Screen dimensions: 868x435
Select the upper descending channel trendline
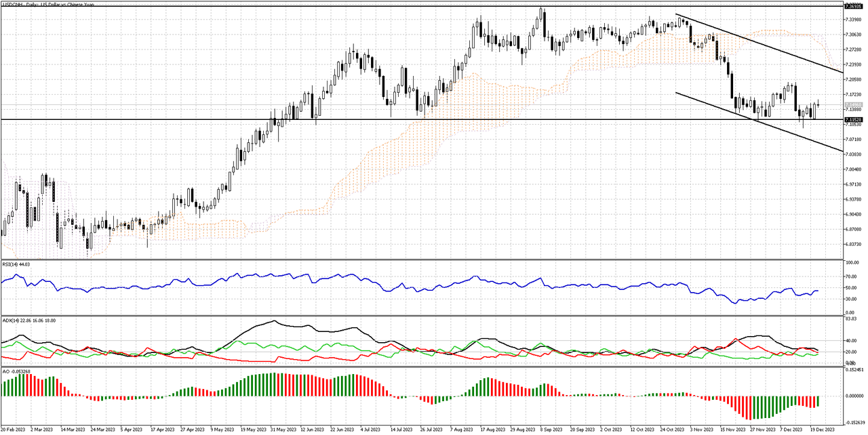[766, 47]
